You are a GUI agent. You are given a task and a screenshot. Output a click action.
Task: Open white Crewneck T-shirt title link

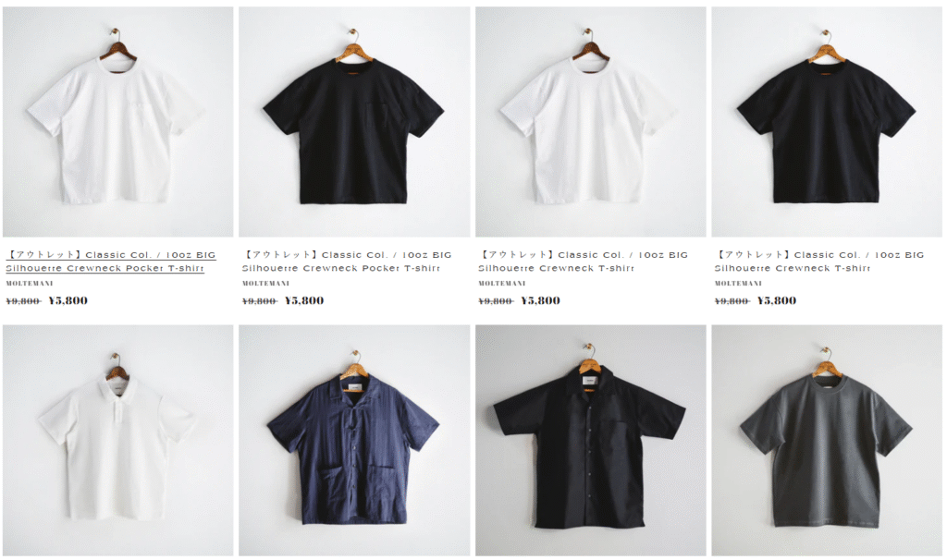coord(583,262)
